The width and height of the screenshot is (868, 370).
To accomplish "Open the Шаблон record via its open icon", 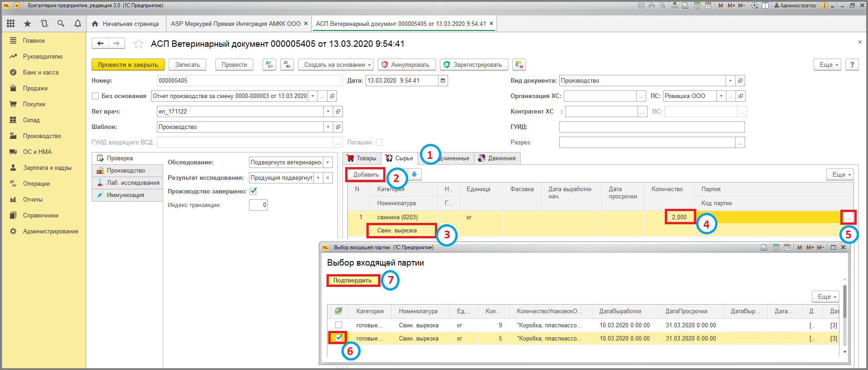I will click(x=338, y=127).
